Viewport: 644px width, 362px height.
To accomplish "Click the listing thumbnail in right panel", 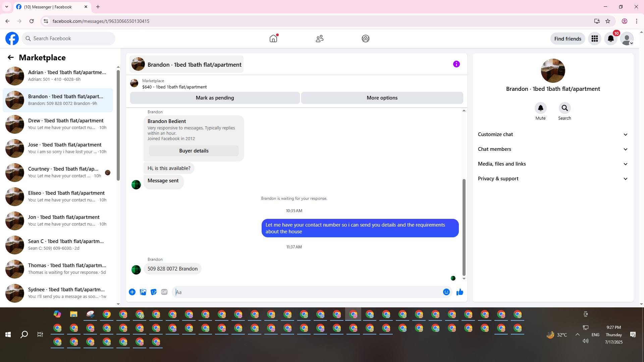I will point(553,71).
